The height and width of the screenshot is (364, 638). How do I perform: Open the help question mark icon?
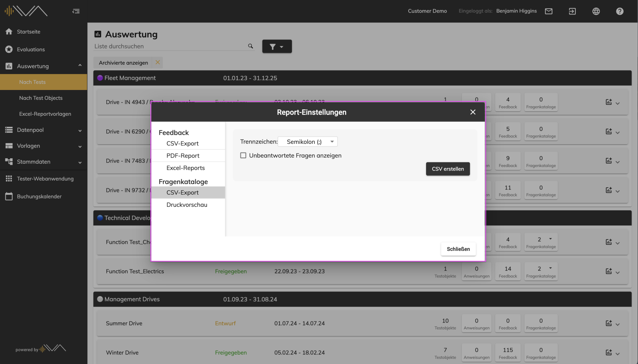click(619, 11)
